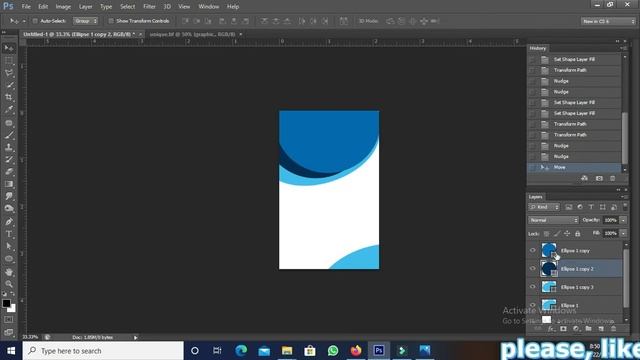This screenshot has width=640, height=360.
Task: Click the Ellipse 1 copy layer thumbnail
Action: click(x=549, y=250)
